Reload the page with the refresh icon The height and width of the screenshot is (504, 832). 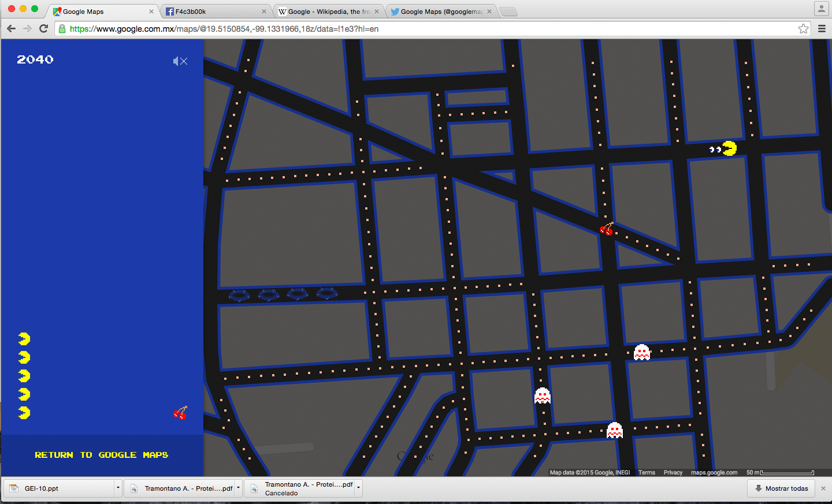point(43,28)
